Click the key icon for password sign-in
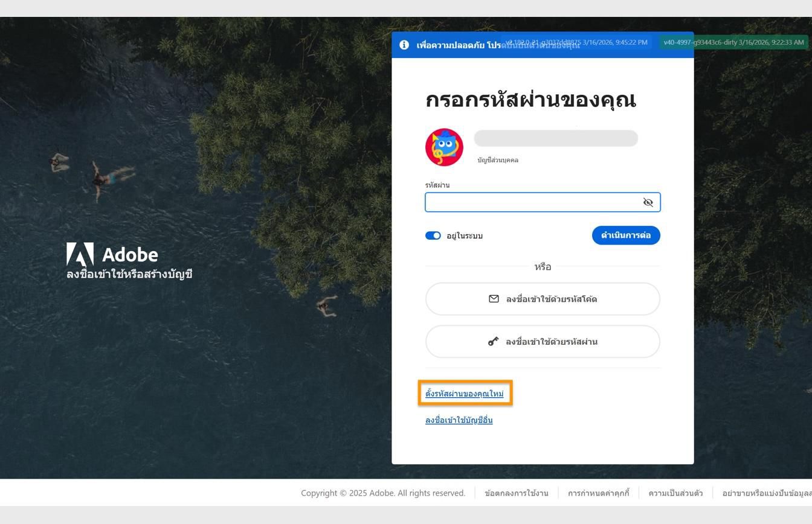The width and height of the screenshot is (812, 524). click(494, 340)
